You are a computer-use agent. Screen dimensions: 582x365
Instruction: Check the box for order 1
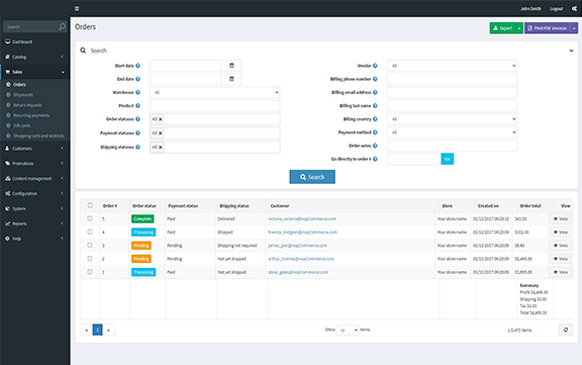[90, 272]
